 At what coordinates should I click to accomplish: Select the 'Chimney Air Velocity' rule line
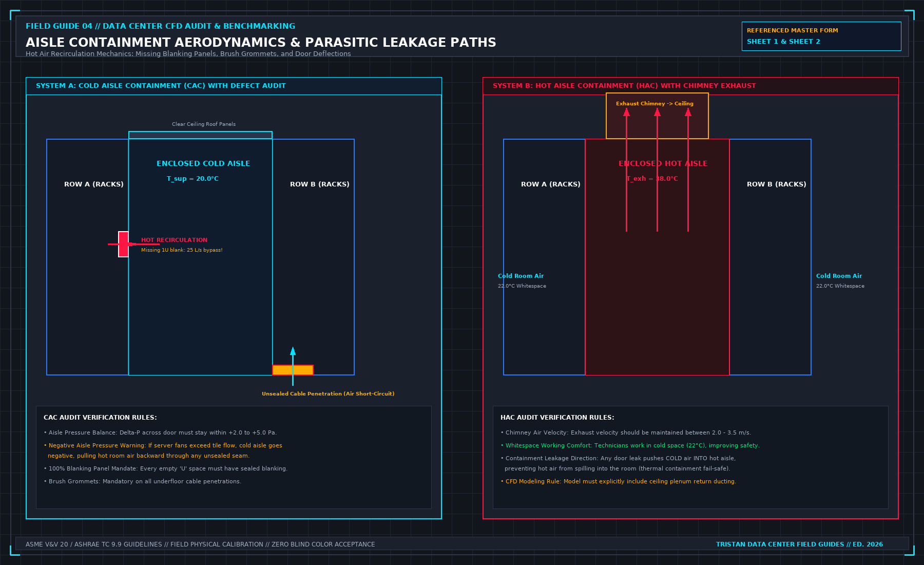click(x=626, y=433)
